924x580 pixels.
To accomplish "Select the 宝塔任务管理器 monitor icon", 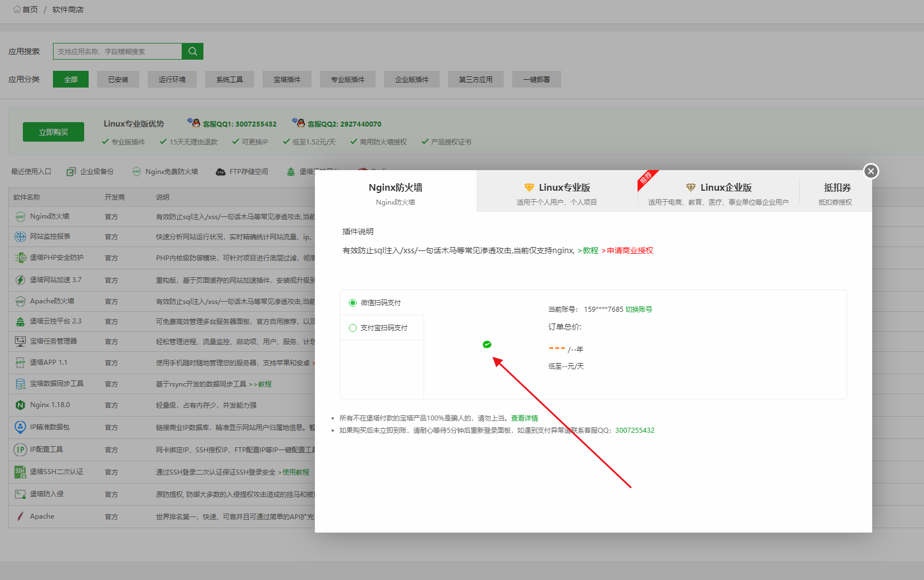I will pyautogui.click(x=20, y=341).
